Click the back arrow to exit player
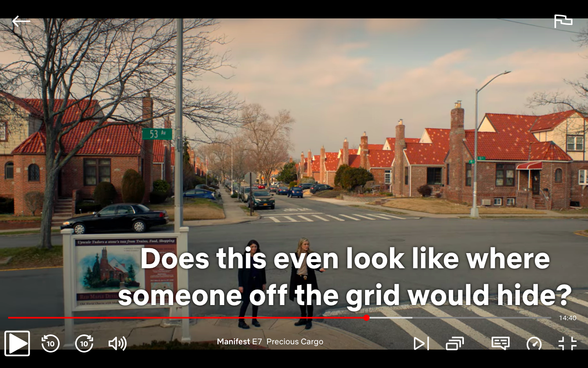This screenshot has width=588, height=368. pyautogui.click(x=21, y=21)
